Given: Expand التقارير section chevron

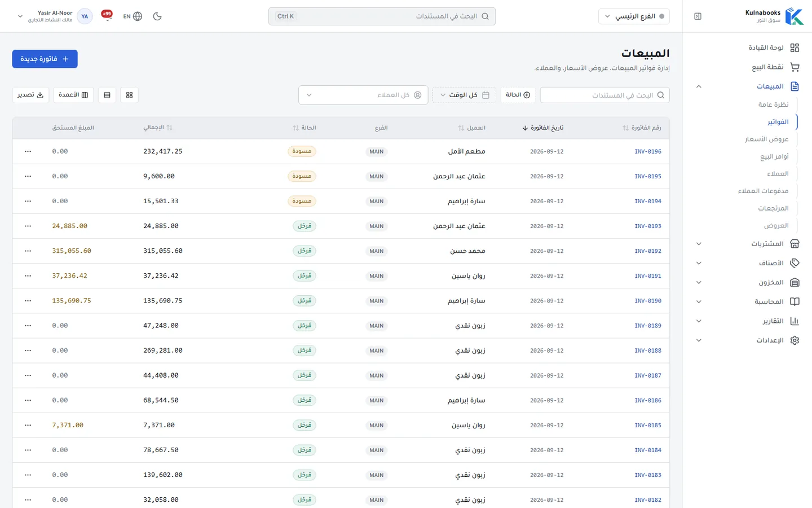Looking at the screenshot, I should point(699,321).
